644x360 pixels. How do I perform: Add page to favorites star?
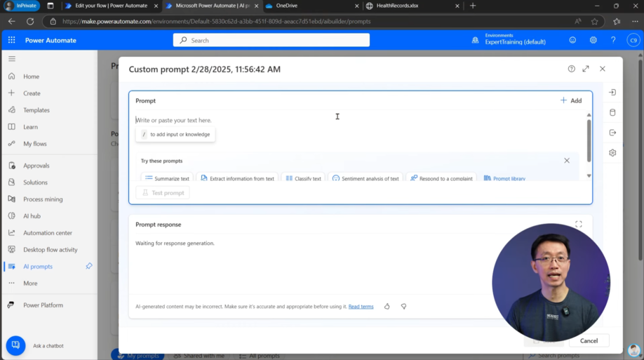(594, 21)
